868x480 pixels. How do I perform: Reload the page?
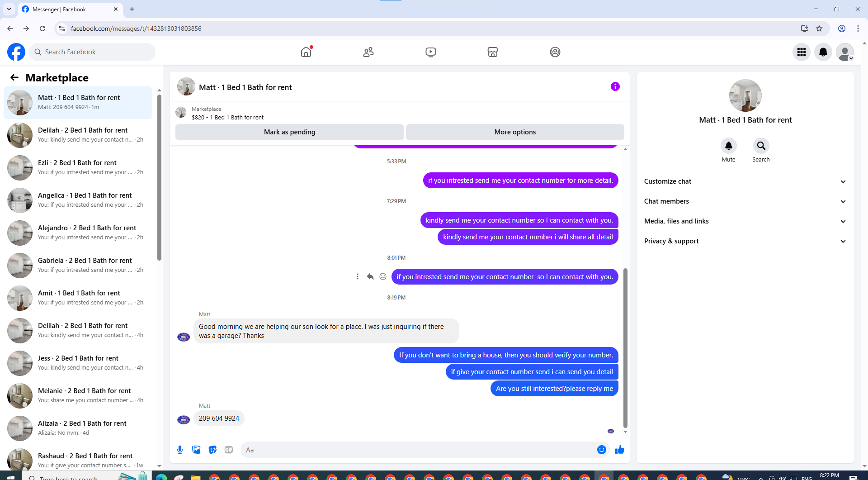click(42, 29)
